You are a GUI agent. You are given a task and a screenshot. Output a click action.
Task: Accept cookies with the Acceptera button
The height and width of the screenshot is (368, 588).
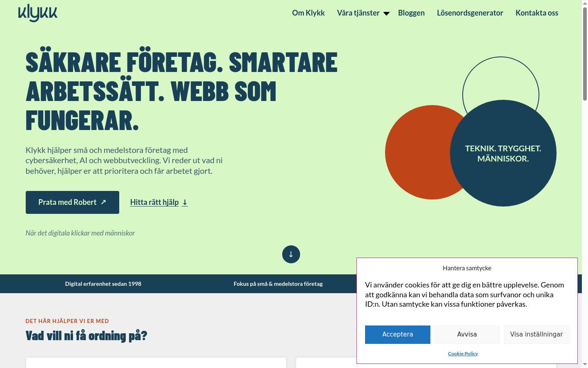[x=398, y=334]
